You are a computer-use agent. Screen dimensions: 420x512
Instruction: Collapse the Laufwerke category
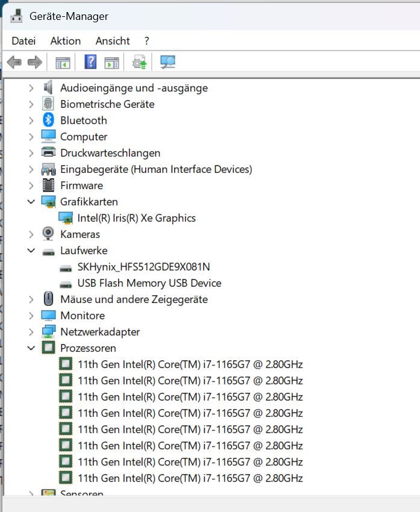click(31, 251)
